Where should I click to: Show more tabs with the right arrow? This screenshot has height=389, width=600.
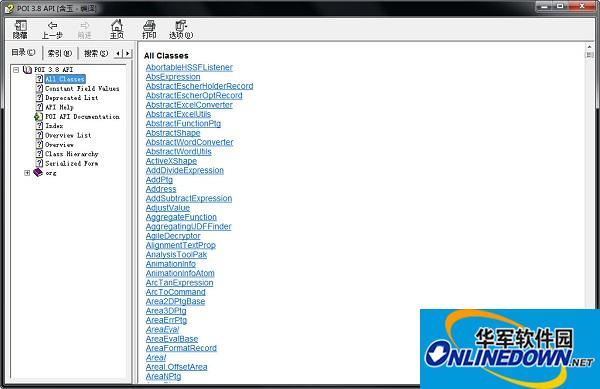pyautogui.click(x=128, y=53)
